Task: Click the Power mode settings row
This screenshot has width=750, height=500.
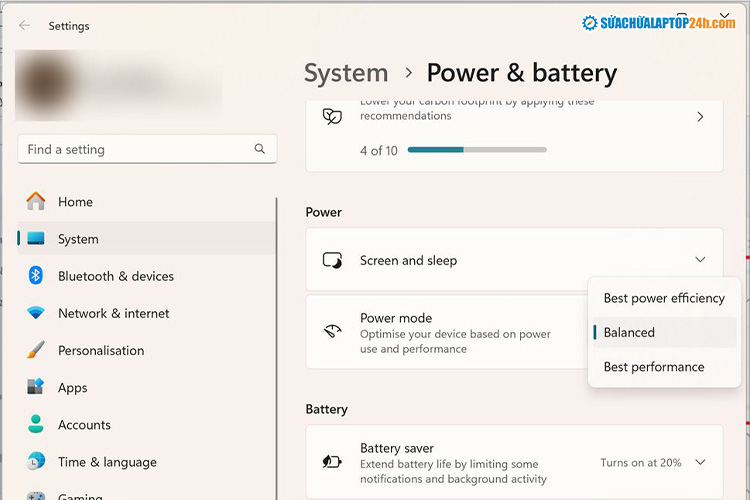Action: 450,332
